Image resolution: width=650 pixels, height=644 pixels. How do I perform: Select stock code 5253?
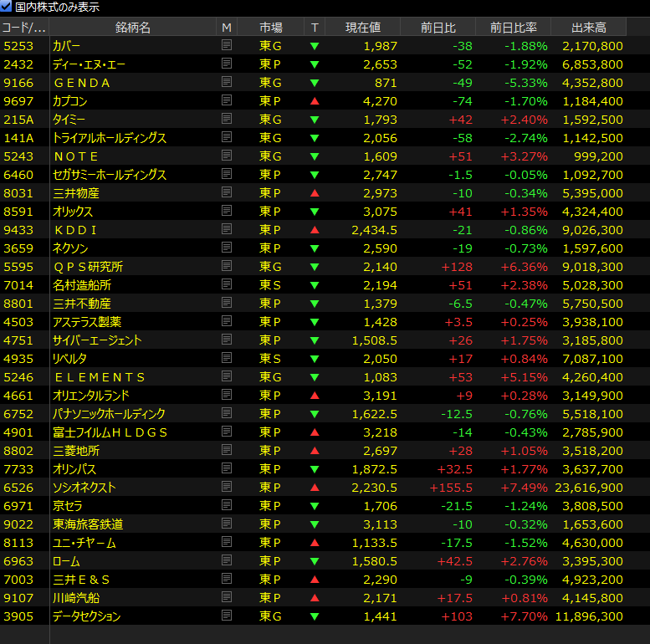pyautogui.click(x=18, y=46)
